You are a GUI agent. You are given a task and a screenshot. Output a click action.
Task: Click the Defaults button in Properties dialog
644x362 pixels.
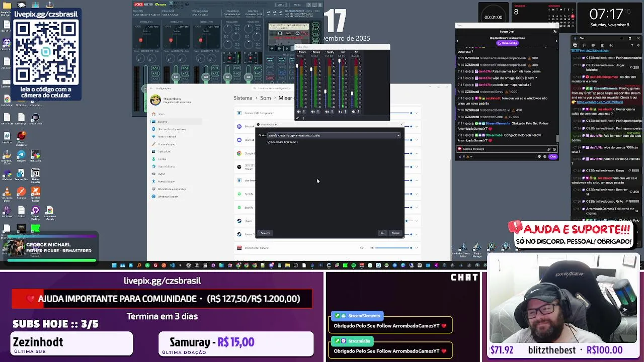(265, 233)
